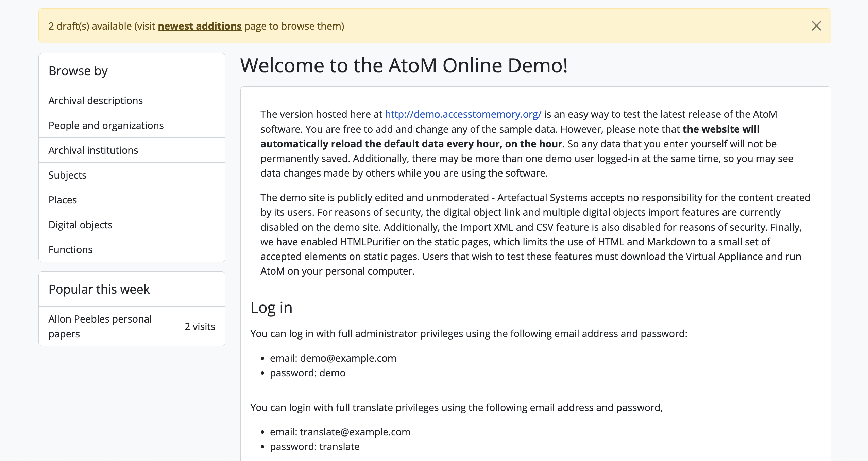868x461 pixels.
Task: Click the Popular this week heading
Action: (99, 290)
